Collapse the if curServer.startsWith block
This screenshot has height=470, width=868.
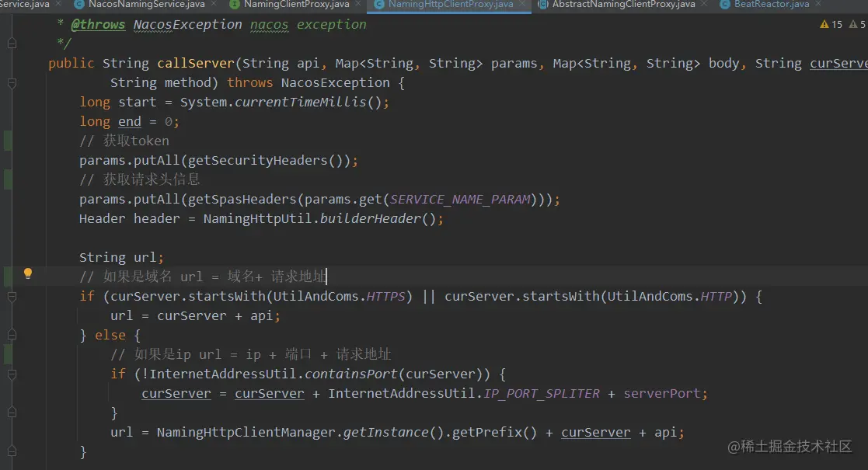point(12,297)
